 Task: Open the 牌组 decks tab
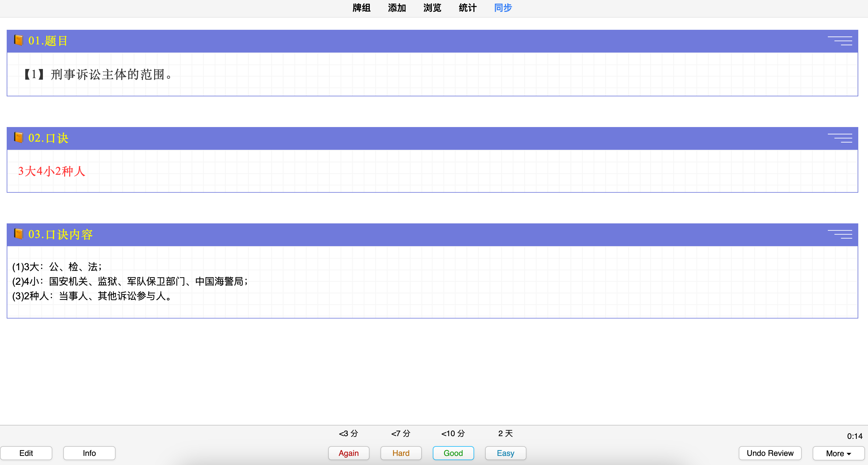361,8
